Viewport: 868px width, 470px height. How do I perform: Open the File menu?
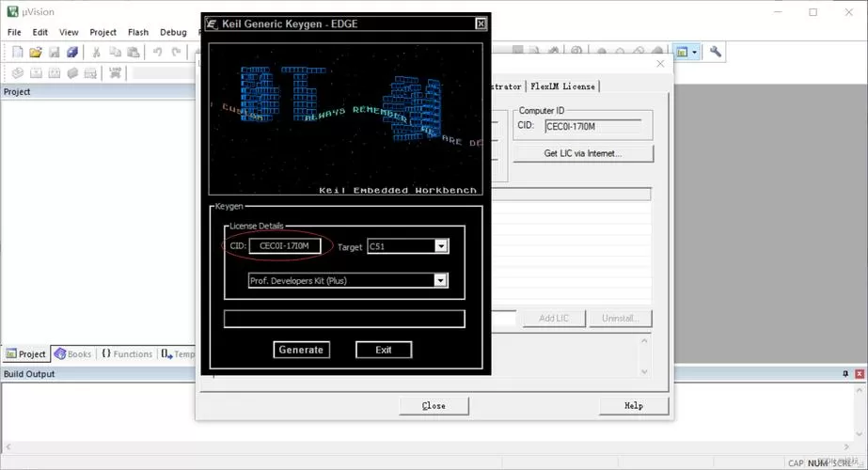click(x=14, y=32)
